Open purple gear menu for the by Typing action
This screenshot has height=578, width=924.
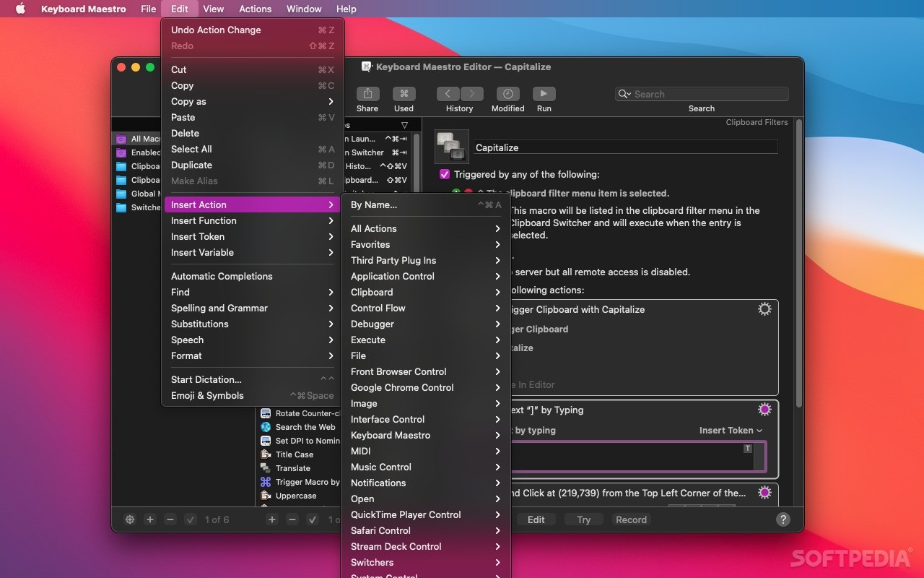764,410
